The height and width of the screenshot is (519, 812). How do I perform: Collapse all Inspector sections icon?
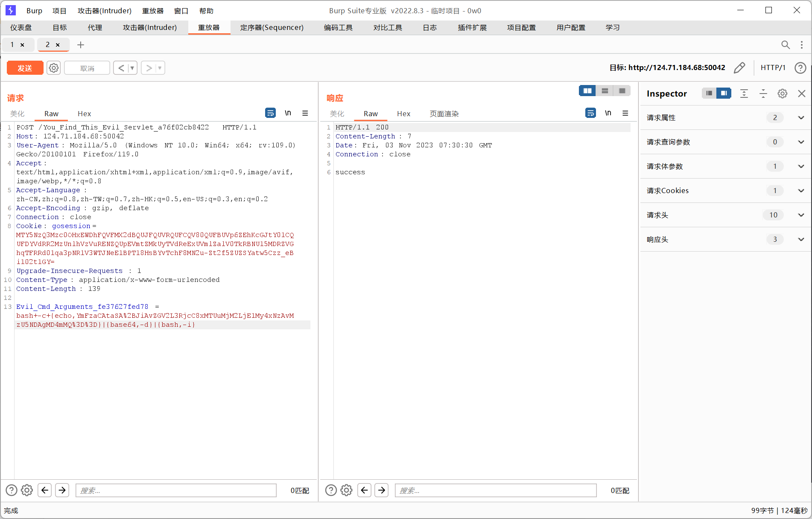[763, 94]
